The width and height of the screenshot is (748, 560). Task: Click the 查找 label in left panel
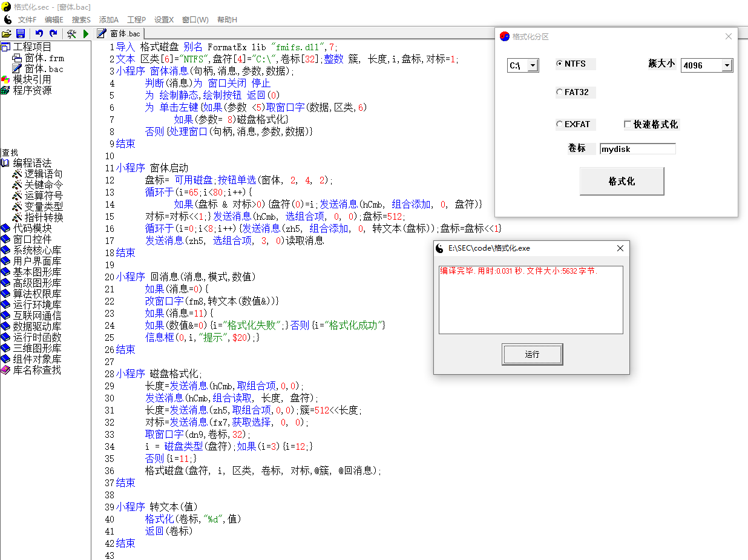pyautogui.click(x=10, y=153)
